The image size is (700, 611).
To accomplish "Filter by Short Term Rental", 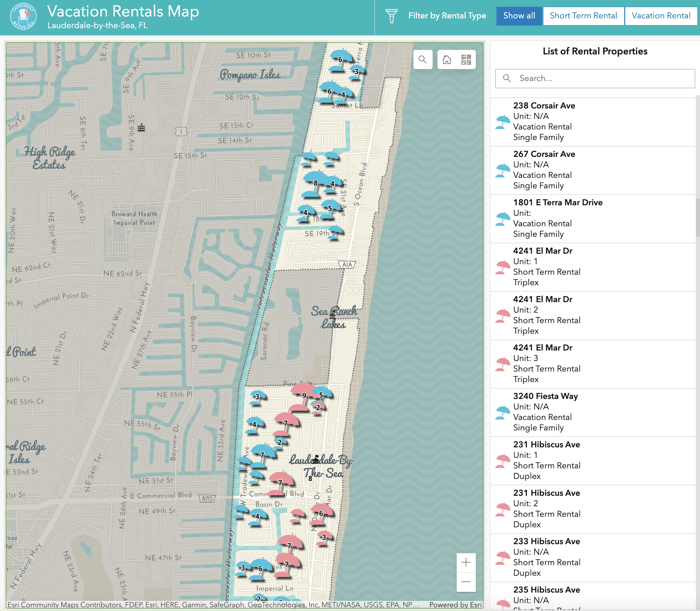I will tap(583, 16).
